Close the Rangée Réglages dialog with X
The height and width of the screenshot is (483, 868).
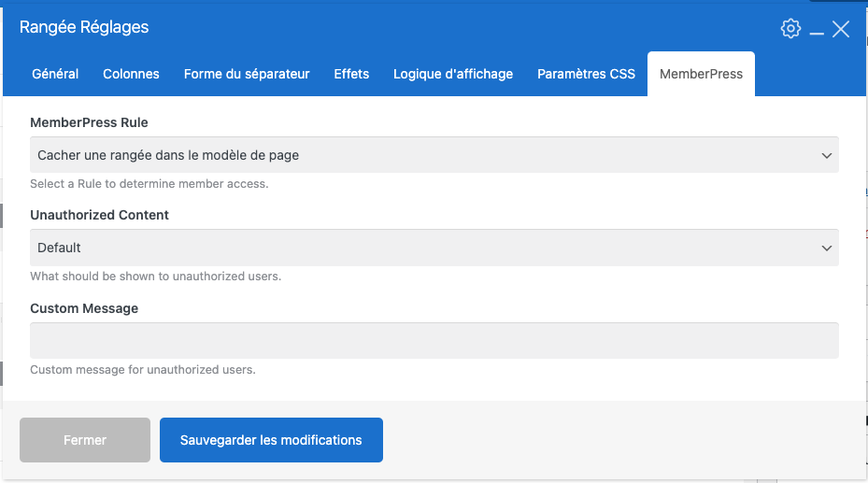coord(841,29)
